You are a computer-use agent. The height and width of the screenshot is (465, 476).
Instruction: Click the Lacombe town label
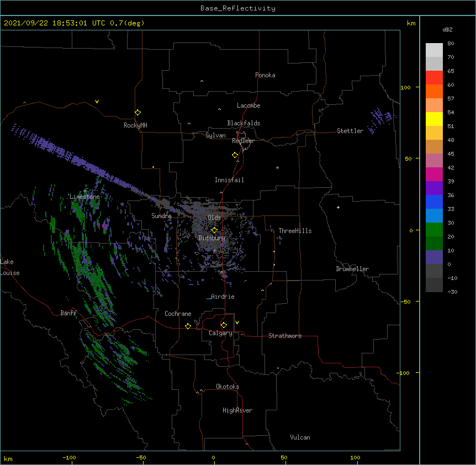pos(248,105)
